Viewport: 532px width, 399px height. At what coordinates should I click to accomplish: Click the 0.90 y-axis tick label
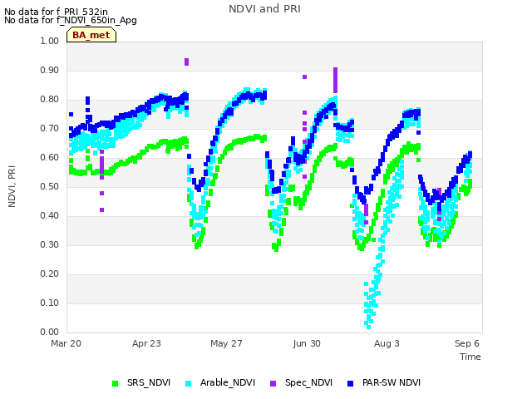(x=50, y=70)
